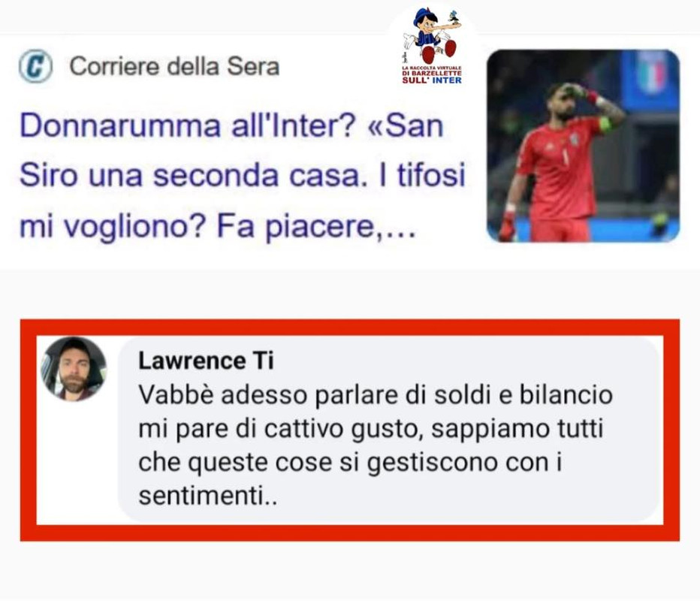Click the cricket figure on Pinocchio's nose

pyautogui.click(x=454, y=16)
